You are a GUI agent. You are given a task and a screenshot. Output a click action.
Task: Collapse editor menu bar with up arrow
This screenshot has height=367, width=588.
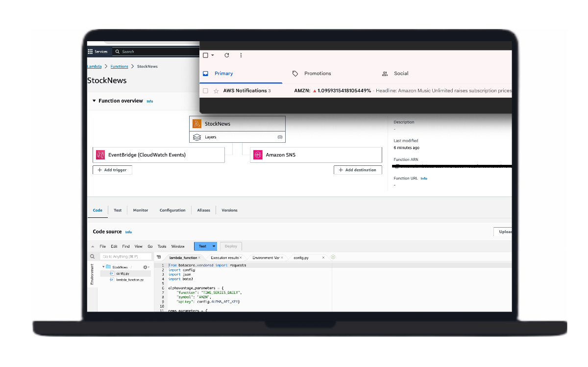pyautogui.click(x=93, y=246)
